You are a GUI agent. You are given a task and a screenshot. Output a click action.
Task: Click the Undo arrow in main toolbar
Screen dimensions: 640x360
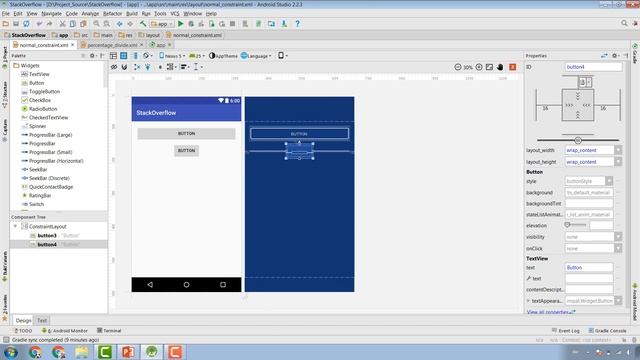[x=39, y=24]
